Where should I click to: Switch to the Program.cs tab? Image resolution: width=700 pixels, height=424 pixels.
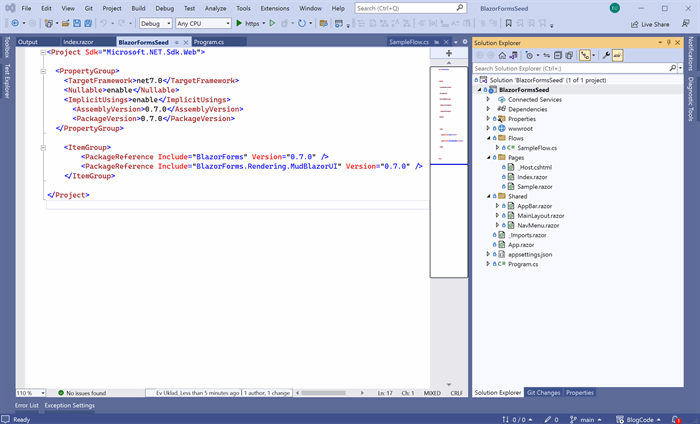(x=209, y=42)
